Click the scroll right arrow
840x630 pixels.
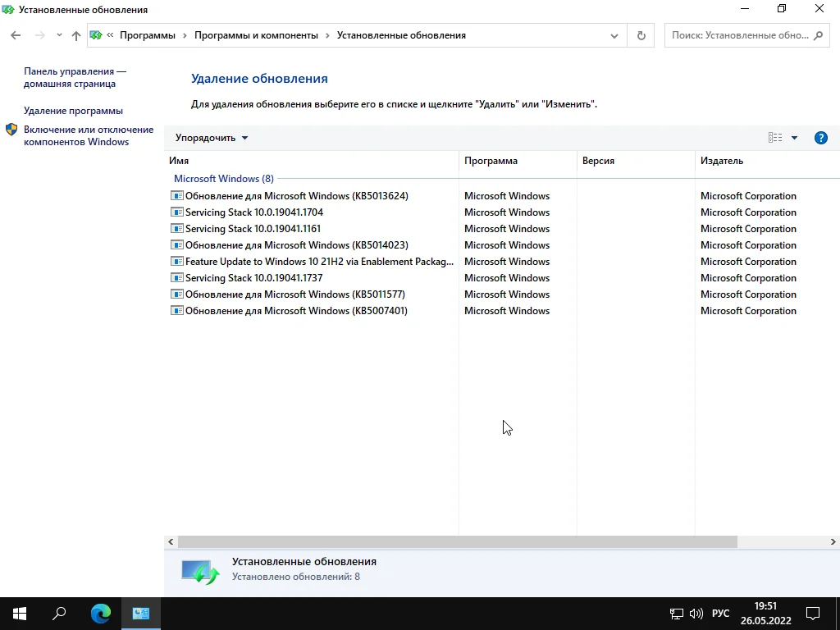pyautogui.click(x=833, y=542)
